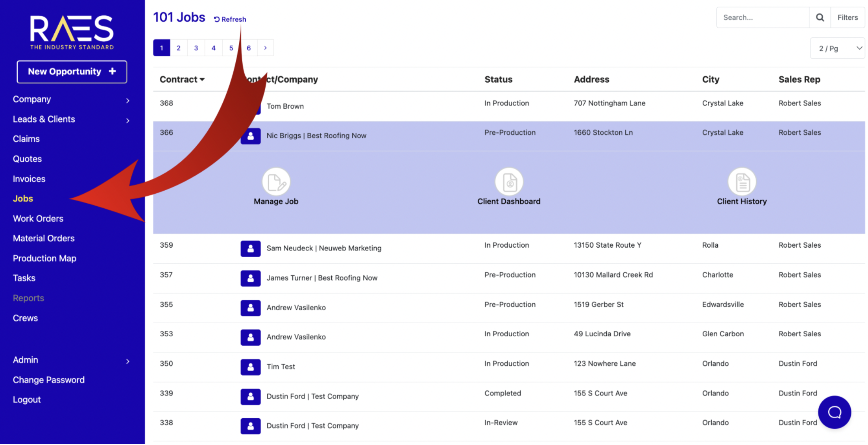Click the New Opportunity button
The height and width of the screenshot is (445, 868).
[72, 72]
